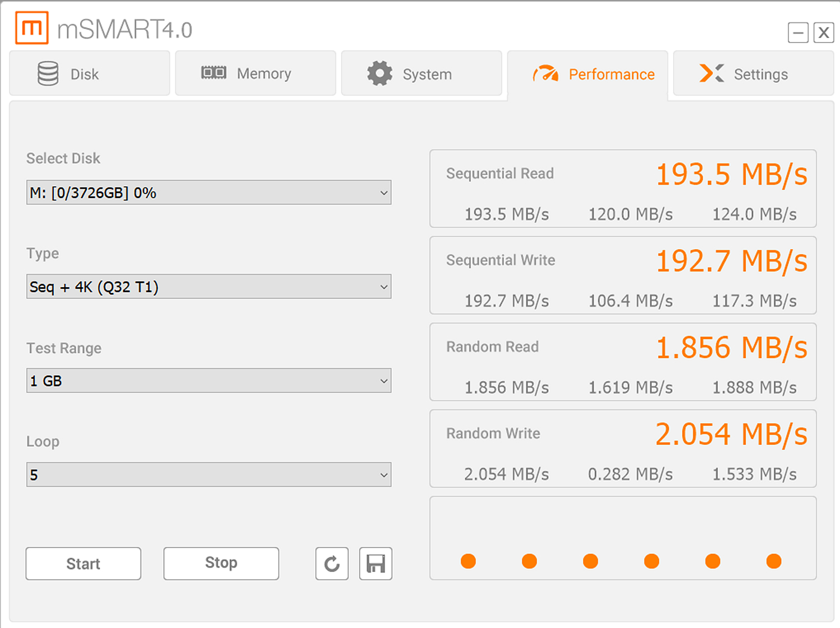
Task: Click the Stop button
Action: [x=221, y=564]
